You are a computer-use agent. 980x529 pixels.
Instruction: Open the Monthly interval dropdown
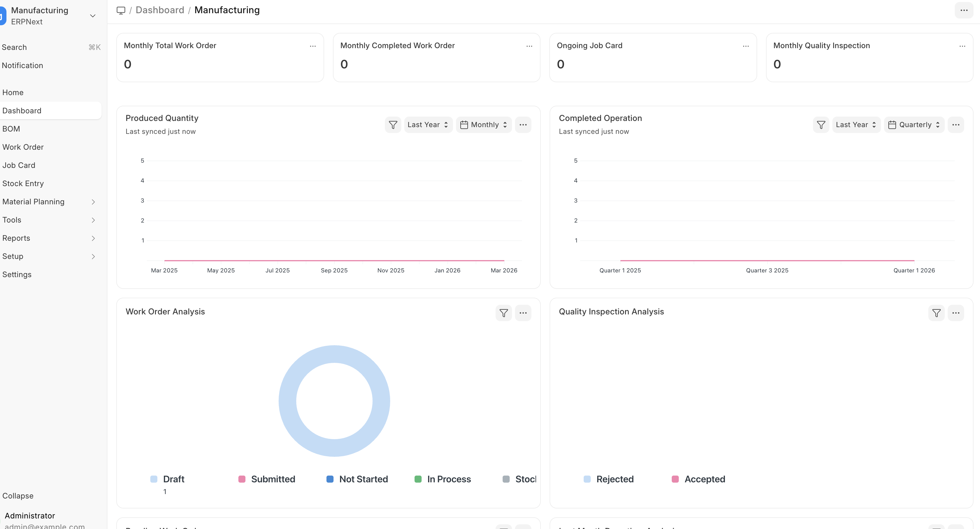tap(484, 124)
